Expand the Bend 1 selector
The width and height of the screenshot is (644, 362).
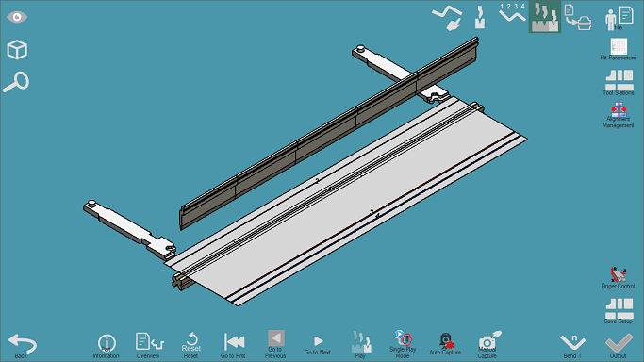(x=572, y=346)
